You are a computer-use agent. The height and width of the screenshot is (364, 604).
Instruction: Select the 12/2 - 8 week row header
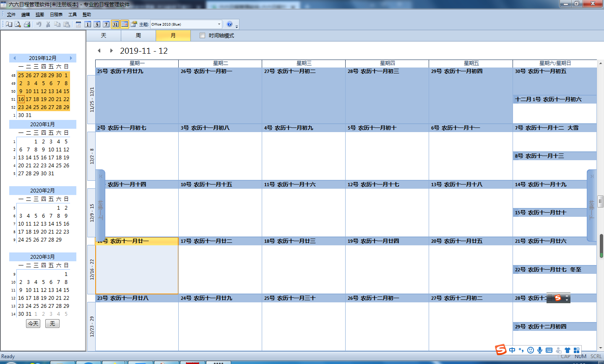pos(91,156)
